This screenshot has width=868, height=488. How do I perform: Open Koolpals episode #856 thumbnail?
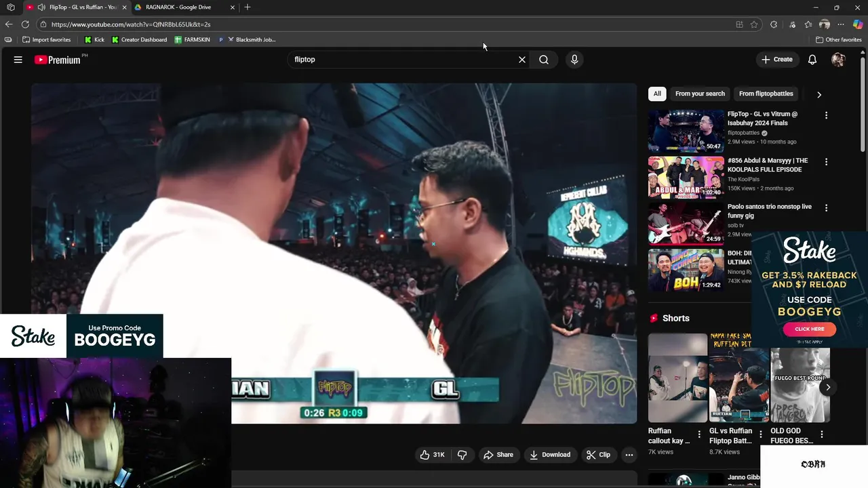click(686, 178)
